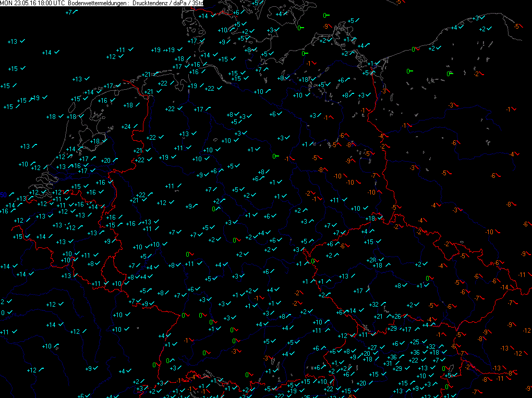The height and width of the screenshot is (398, 532).
Task: Click the +24 pressure tendency station
Action: 126,127
